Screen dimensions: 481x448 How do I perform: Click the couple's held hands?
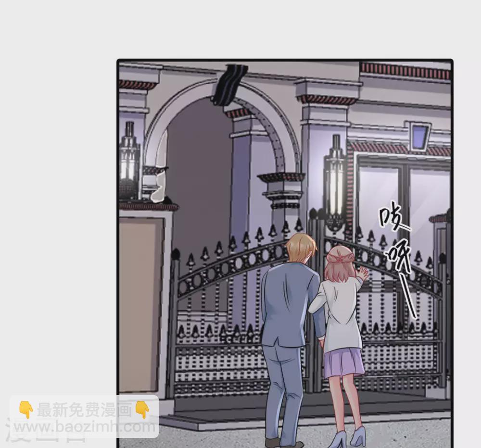point(321,341)
